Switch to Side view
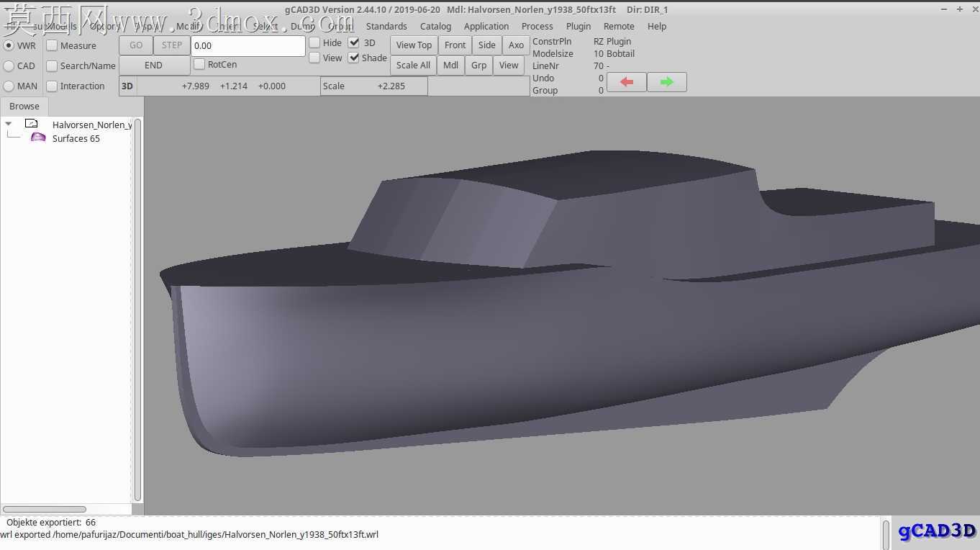 coord(487,45)
